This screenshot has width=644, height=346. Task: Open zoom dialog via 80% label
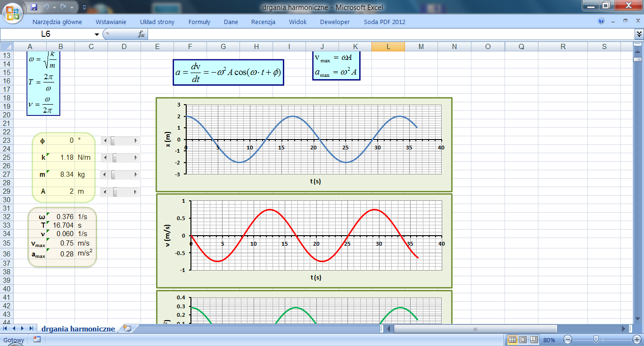549,340
